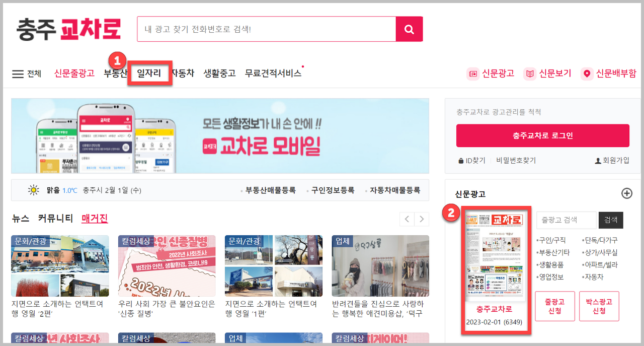Click headline about 가장 큰 불안요인
The image size is (644, 346).
pyautogui.click(x=167, y=309)
